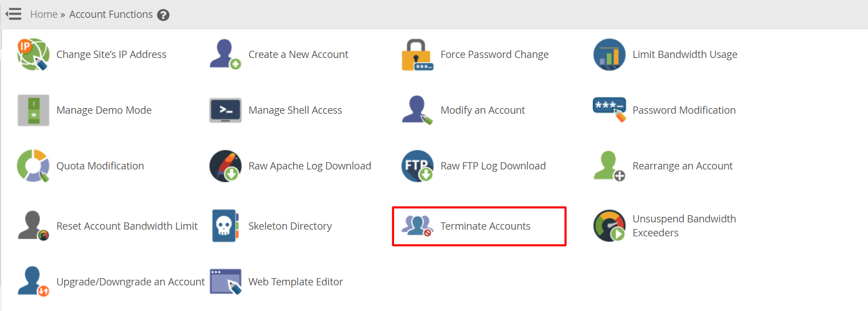
Task: Click the Raw FTP Log Download icon
Action: (418, 166)
